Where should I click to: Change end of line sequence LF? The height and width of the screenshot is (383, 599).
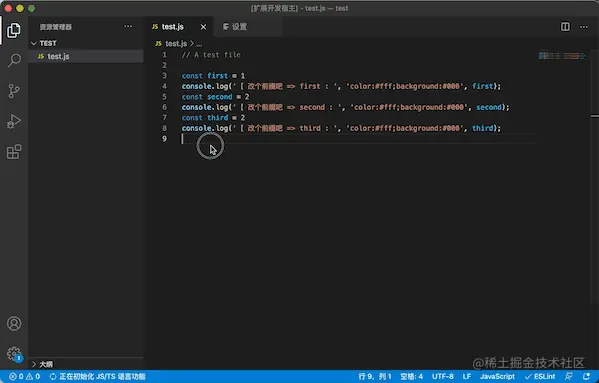pyautogui.click(x=466, y=377)
